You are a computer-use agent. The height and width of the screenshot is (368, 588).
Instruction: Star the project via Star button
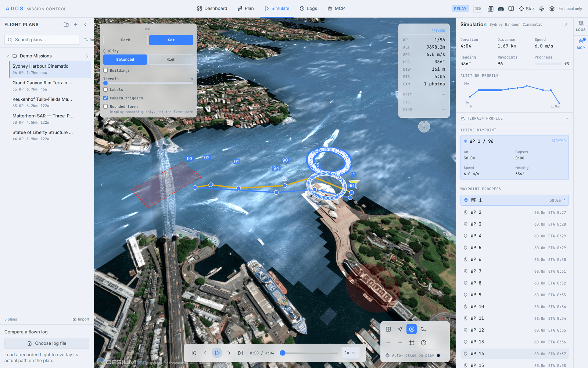526,9
